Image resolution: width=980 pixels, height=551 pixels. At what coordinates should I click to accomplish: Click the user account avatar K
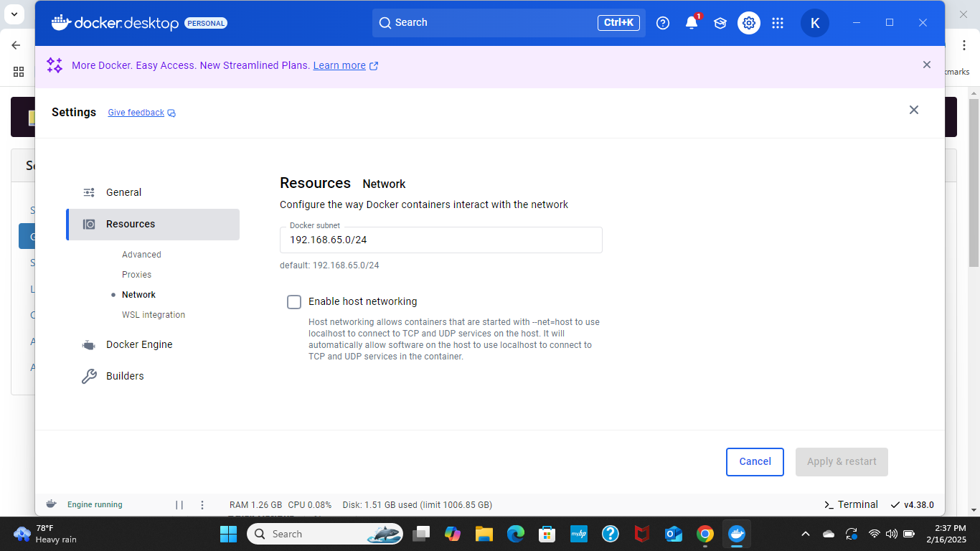point(814,23)
